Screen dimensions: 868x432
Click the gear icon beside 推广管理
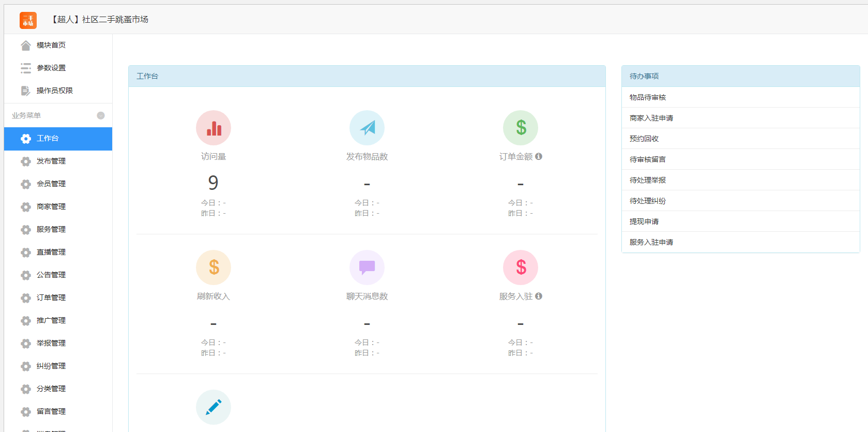click(26, 321)
